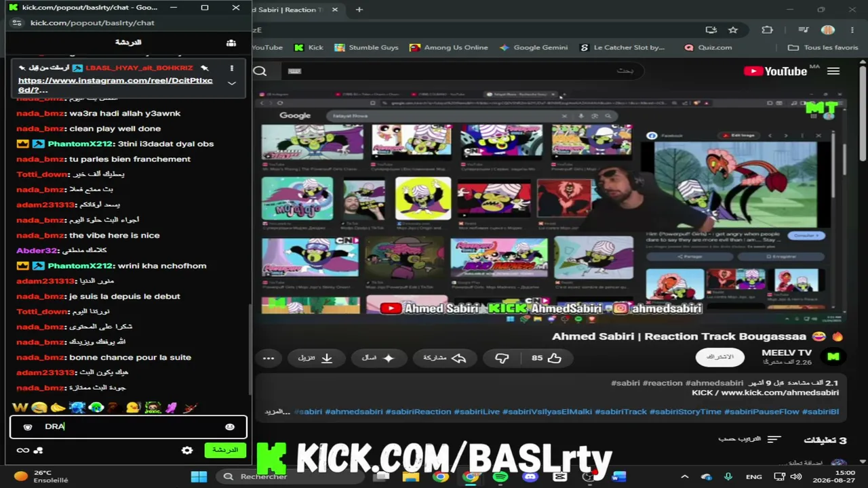Pick the bananas emote
The height and width of the screenshot is (488, 868).
tap(58, 407)
